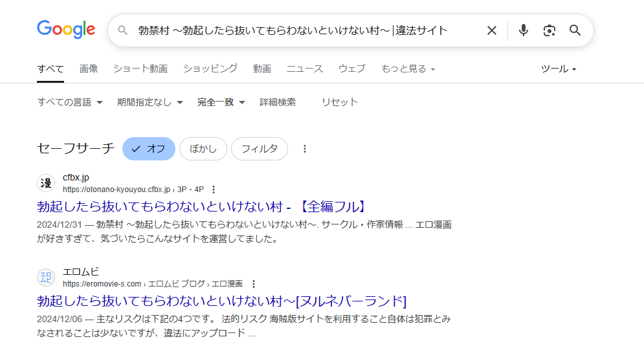Open the cfbx.jp result's three-dot menu
The image size is (644, 359).
point(213,190)
